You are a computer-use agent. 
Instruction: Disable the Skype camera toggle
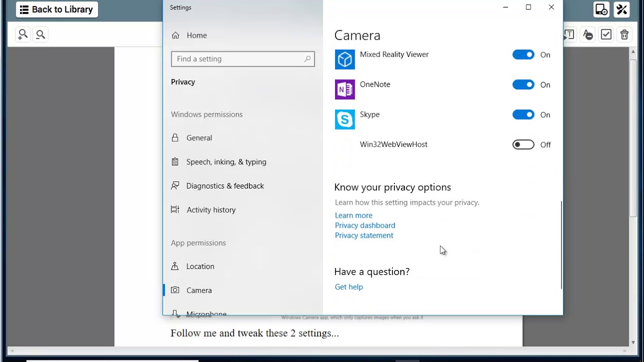click(523, 115)
